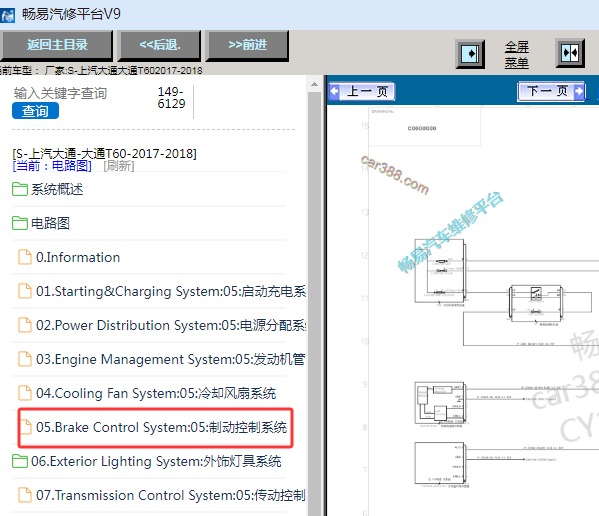This screenshot has width=599, height=516.
Task: Select the highlighted 05.Brake Control System entry
Action: tap(155, 427)
